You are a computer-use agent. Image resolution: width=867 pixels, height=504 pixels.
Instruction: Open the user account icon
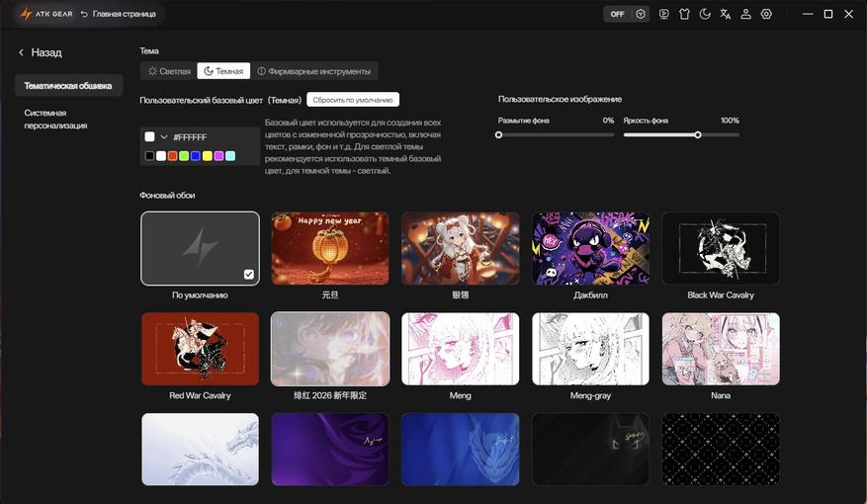pyautogui.click(x=746, y=14)
